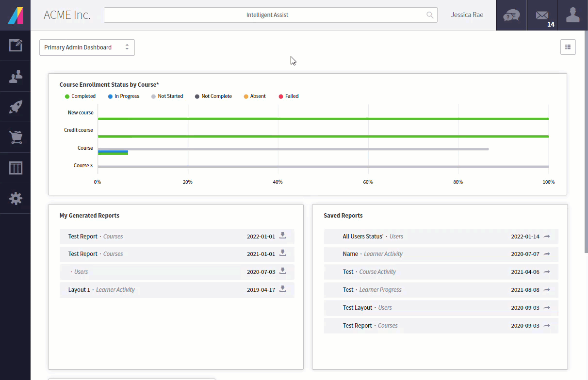Toggle the Not Started legend series
Screen dimensions: 588x380
tap(167, 96)
